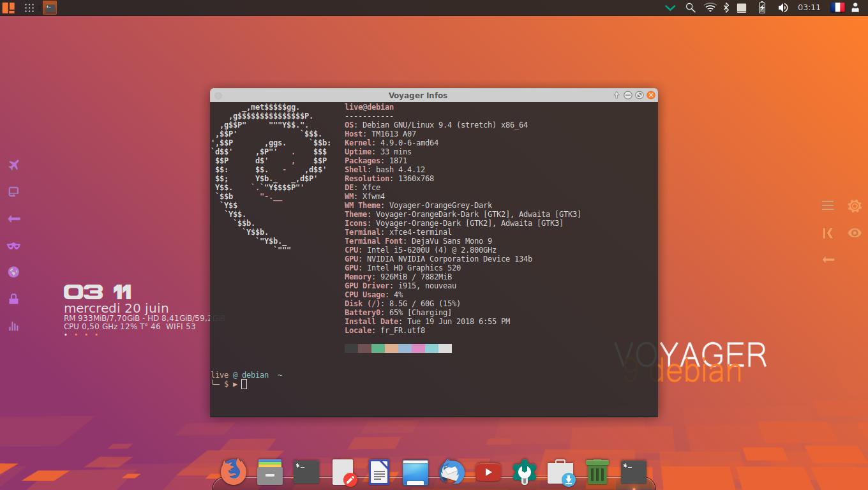Image resolution: width=868 pixels, height=490 pixels.
Task: Click the airplane icon on the left desktop launcher
Action: tap(13, 165)
